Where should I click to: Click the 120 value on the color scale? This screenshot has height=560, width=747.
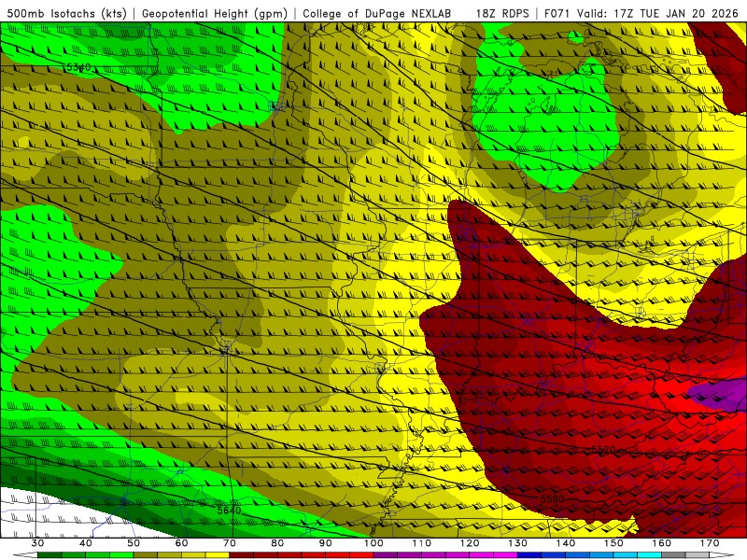click(x=470, y=543)
